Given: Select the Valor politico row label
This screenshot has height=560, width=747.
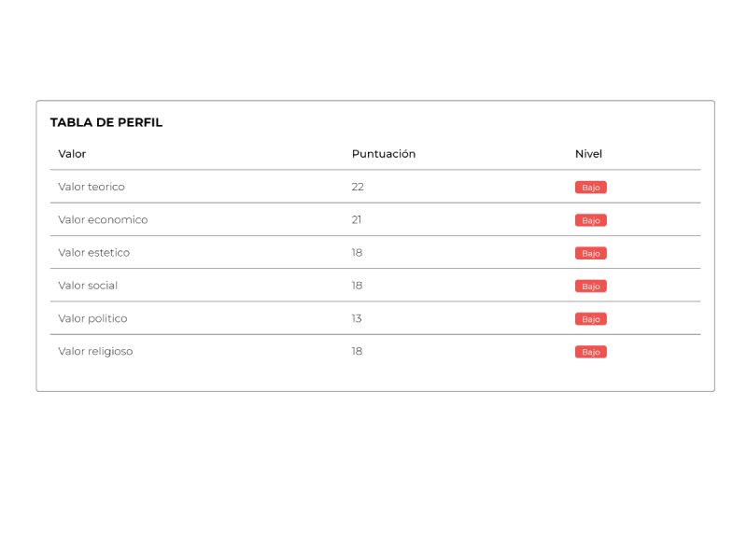Looking at the screenshot, I should pos(92,318).
